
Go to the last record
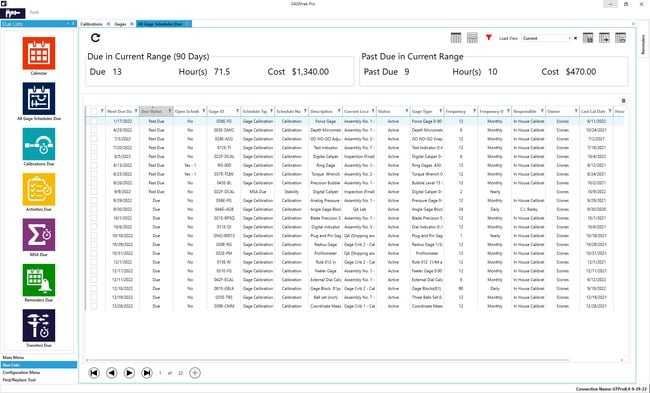pyautogui.click(x=147, y=373)
